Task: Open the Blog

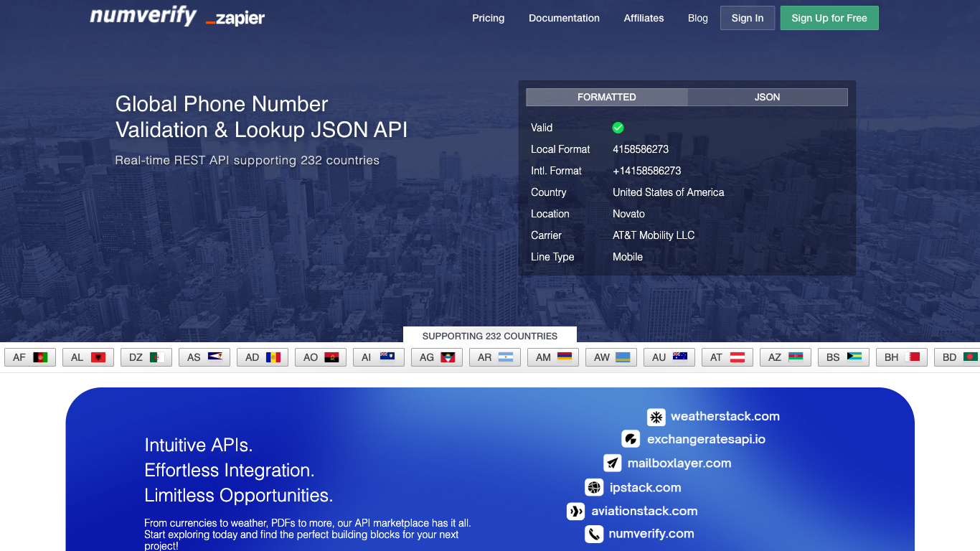Action: coord(698,18)
